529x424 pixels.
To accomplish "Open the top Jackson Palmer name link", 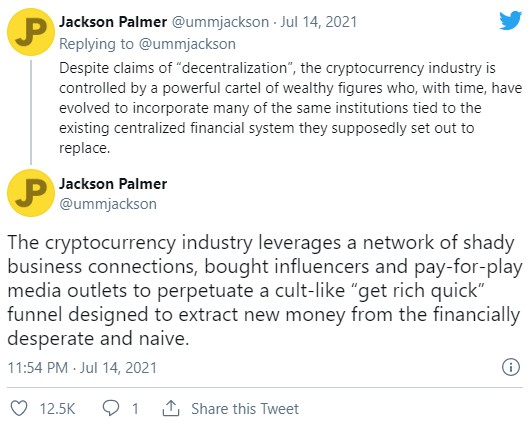I will point(113,22).
